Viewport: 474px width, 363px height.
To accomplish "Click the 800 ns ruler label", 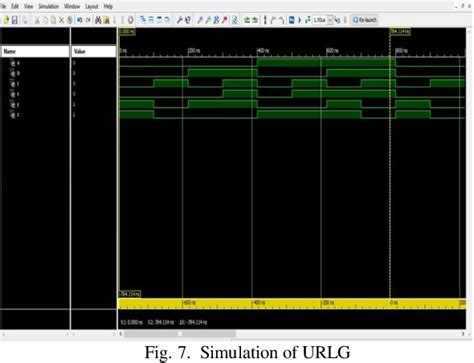I will (401, 51).
